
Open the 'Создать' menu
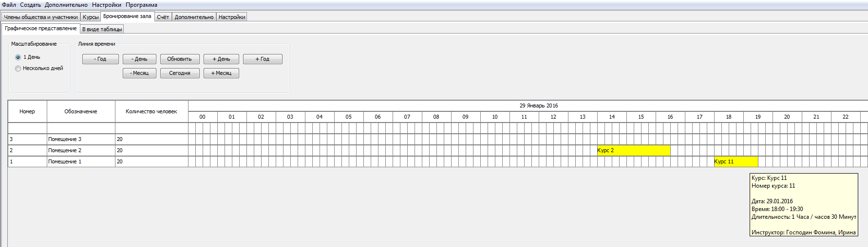30,5
